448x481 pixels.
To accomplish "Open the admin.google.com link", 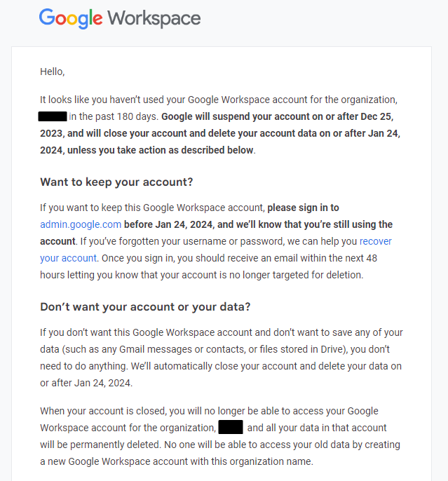I will tap(81, 224).
